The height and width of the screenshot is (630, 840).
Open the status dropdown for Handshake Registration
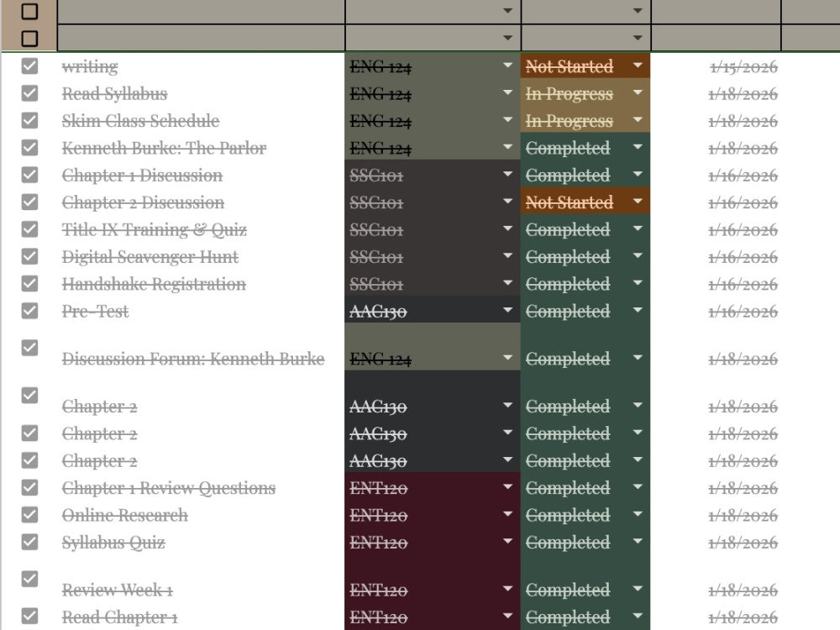point(638,283)
